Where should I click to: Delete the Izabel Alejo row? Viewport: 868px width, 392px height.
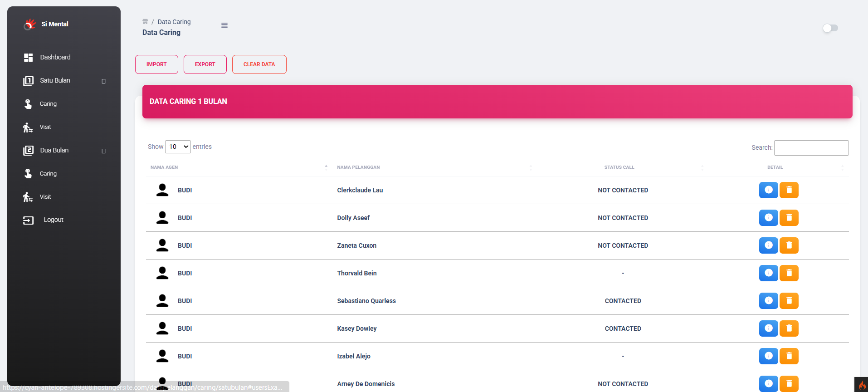point(789,356)
